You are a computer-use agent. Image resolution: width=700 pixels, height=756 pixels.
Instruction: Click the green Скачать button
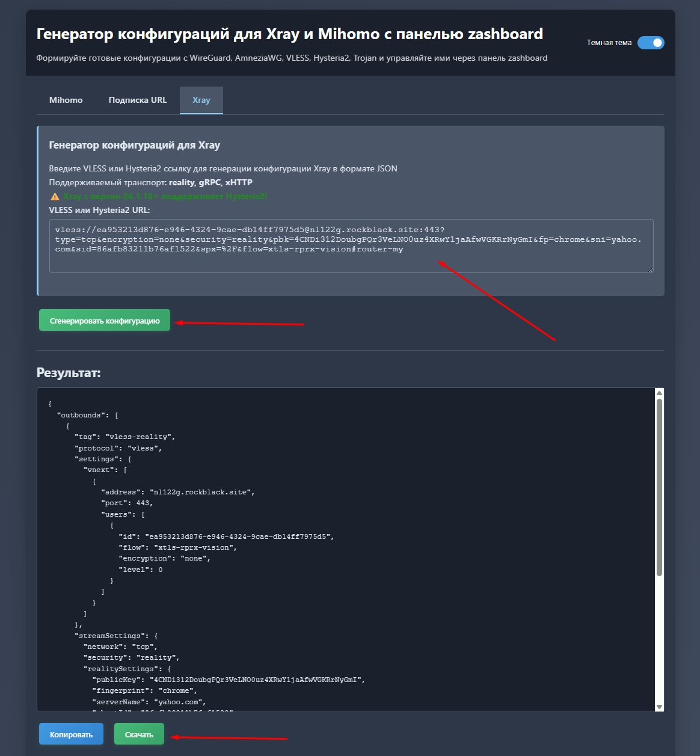coord(139,734)
